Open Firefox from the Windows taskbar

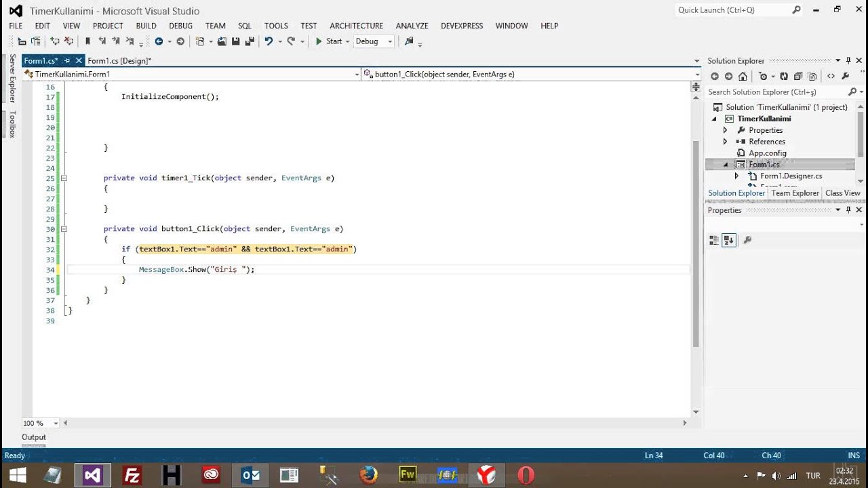click(368, 475)
